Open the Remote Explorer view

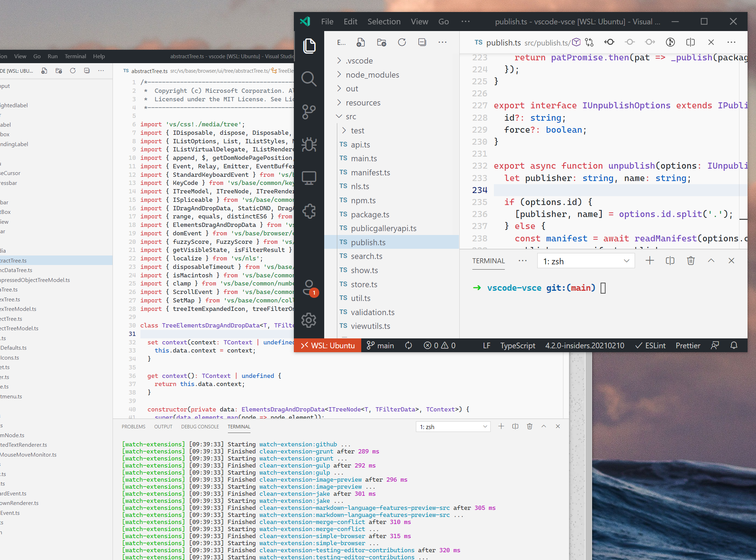(309, 177)
